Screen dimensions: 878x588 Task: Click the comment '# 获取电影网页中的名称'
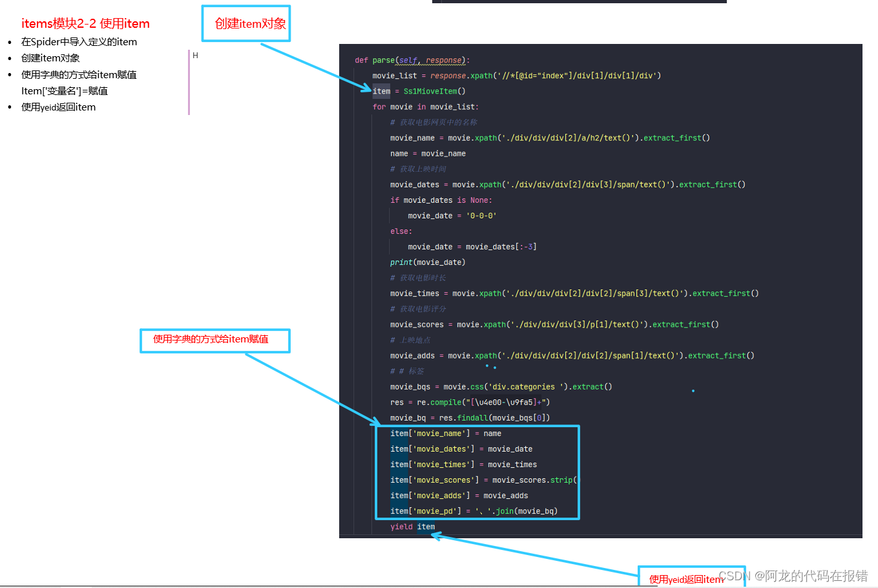(x=434, y=122)
